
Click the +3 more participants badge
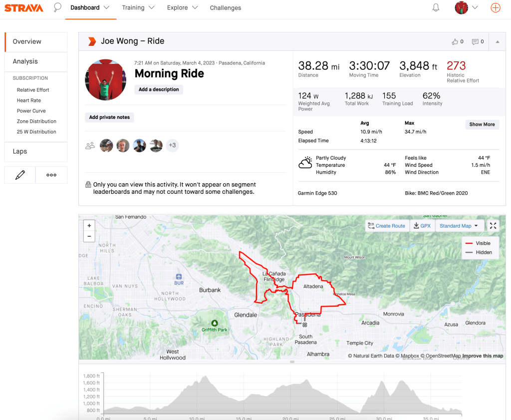172,145
